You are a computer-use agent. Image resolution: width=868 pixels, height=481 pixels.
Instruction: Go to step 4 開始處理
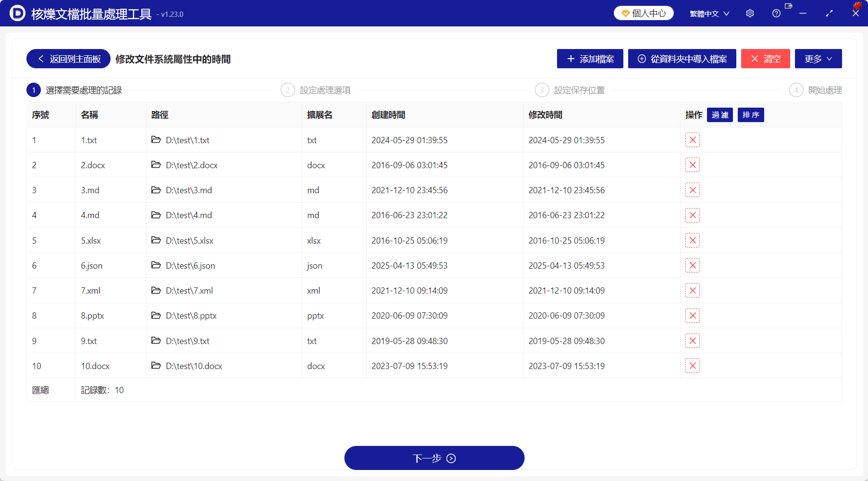click(x=816, y=90)
